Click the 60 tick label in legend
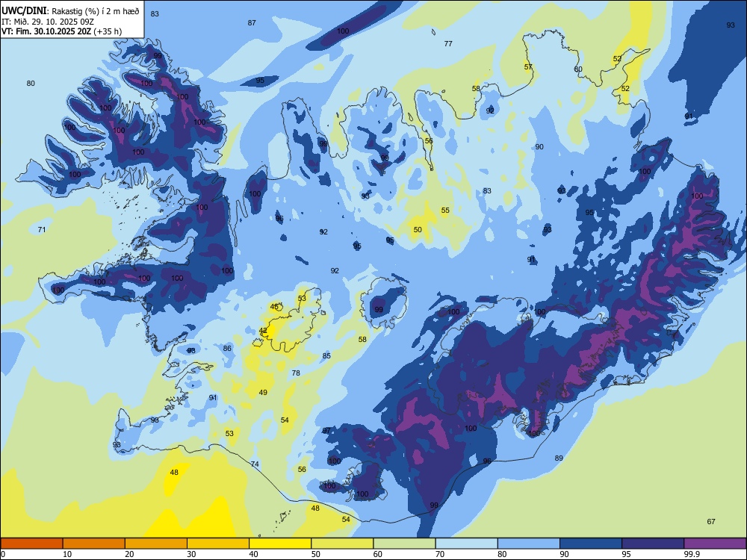Image resolution: width=747 pixels, height=560 pixels. point(378,554)
